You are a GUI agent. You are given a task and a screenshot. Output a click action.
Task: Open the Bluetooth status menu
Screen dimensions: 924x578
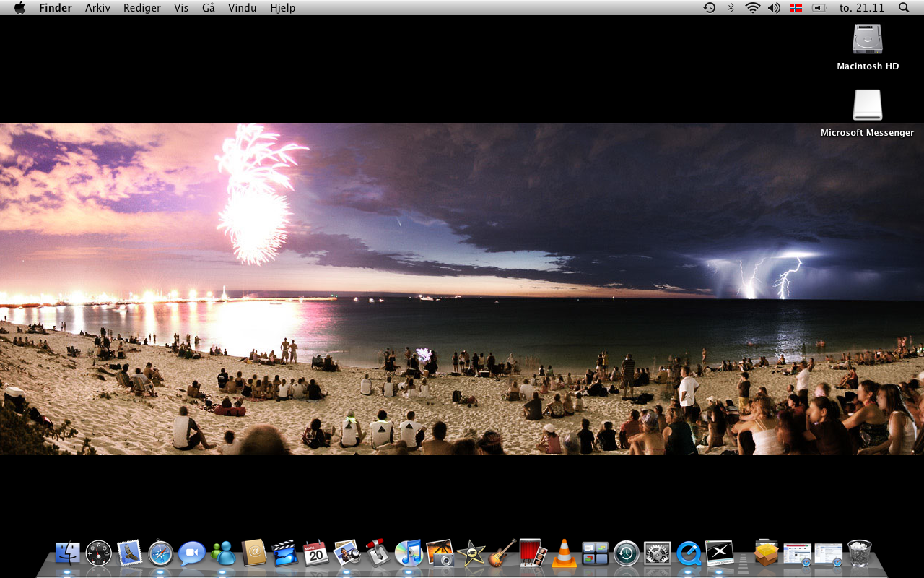click(x=731, y=7)
